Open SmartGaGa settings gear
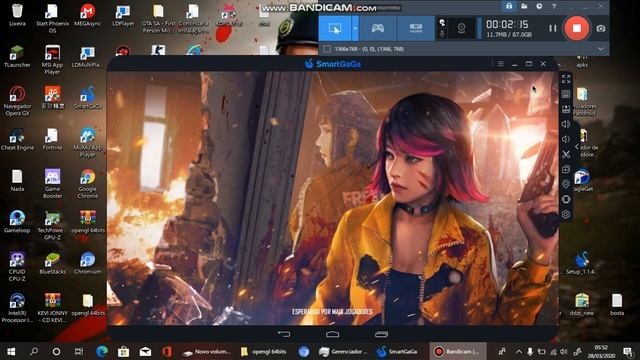This screenshot has width=640, height=360. [566, 214]
